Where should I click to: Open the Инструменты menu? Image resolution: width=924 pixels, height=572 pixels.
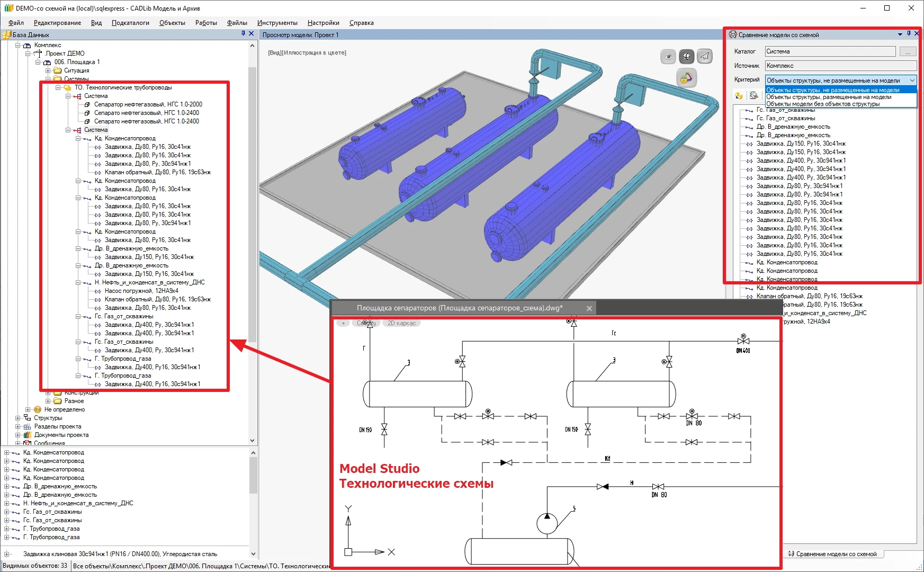click(277, 23)
